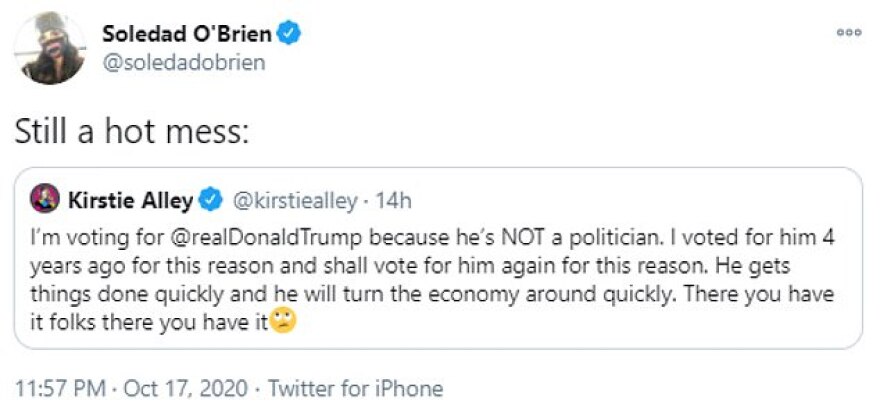Click the Oct 17, 2020 date
Viewport: 880px width, 418px height.
(x=179, y=389)
